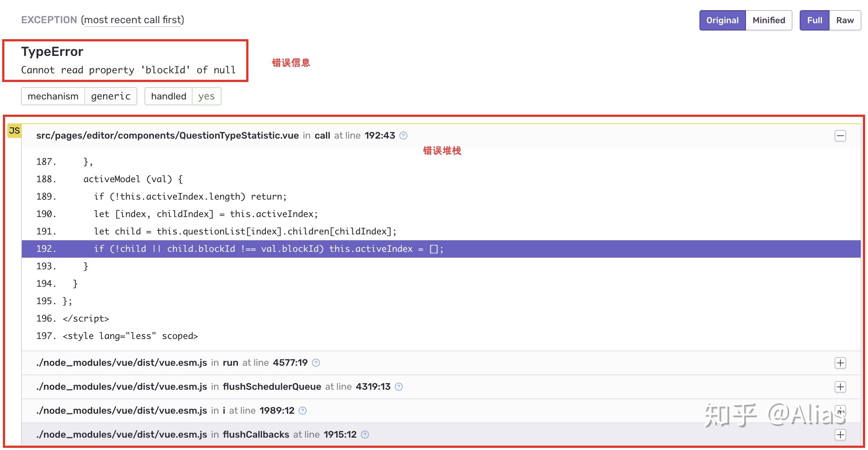Viewport: 868px width, 450px height.
Task: Click the handled yes tag
Action: click(183, 96)
